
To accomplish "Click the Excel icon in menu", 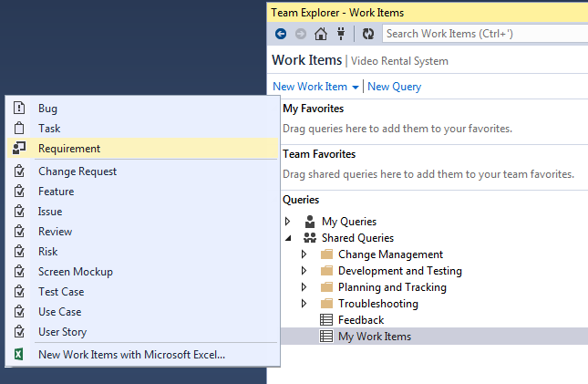I will click(19, 355).
